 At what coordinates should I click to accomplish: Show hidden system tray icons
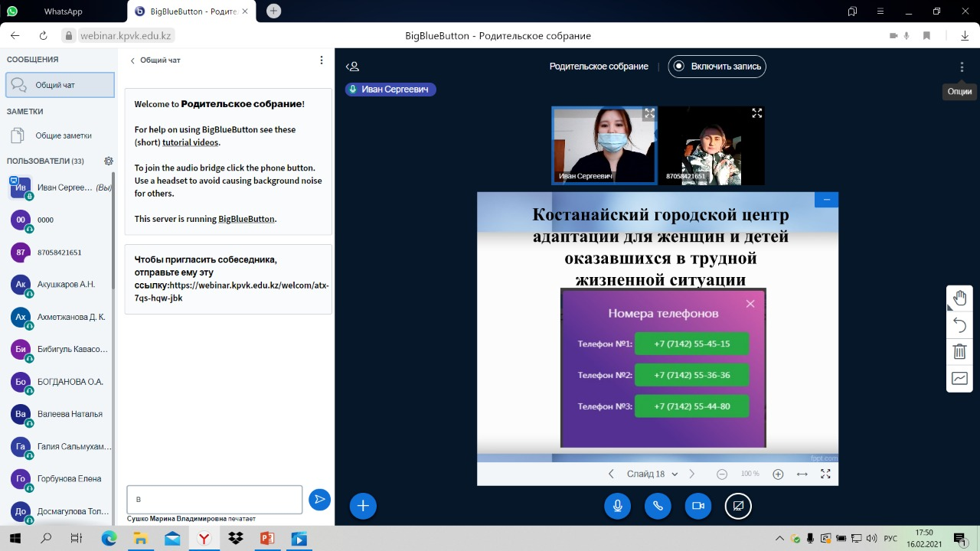779,539
